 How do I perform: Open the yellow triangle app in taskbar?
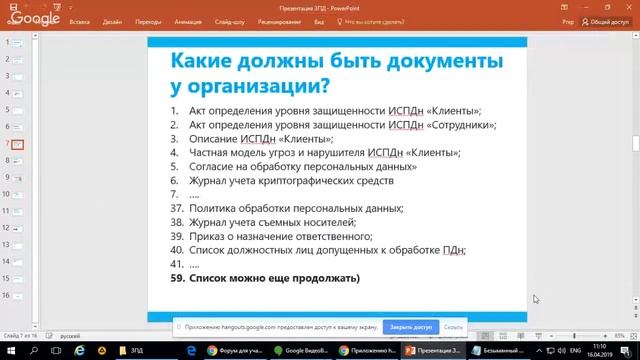pos(102,351)
